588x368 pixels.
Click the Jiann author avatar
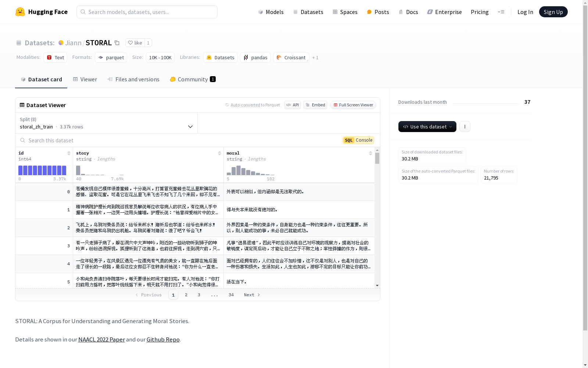pyautogui.click(x=61, y=43)
